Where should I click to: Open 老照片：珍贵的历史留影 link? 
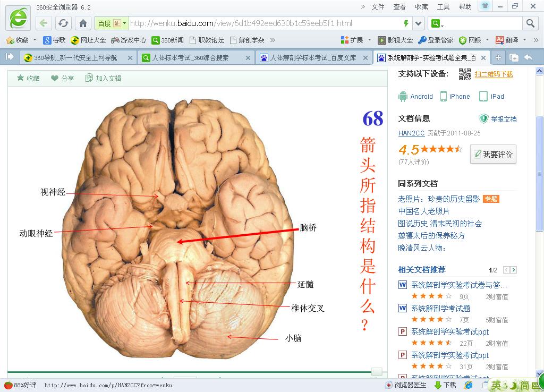tap(439, 199)
